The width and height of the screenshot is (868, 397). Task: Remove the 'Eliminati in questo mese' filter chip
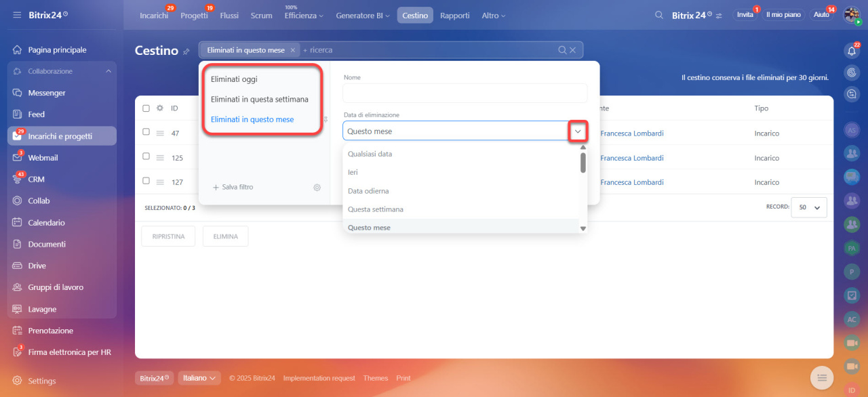292,50
